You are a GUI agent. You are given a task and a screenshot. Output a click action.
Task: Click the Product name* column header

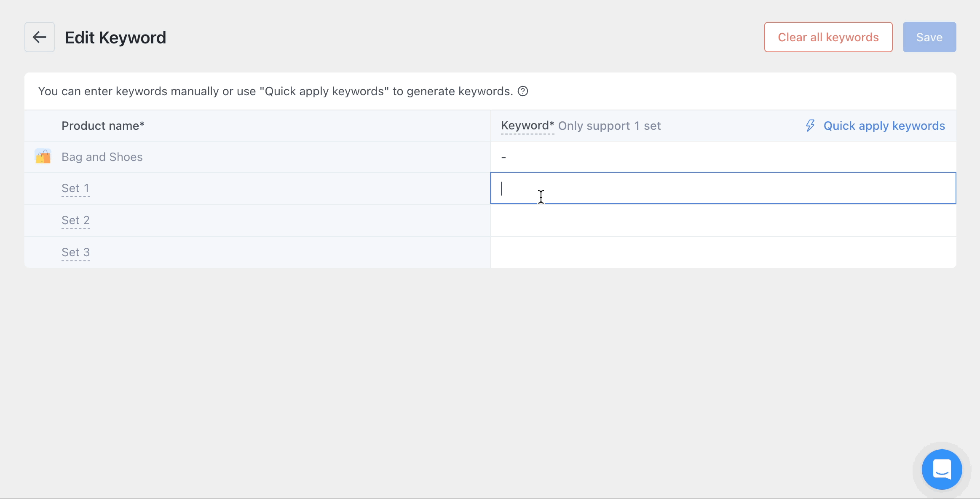point(103,126)
